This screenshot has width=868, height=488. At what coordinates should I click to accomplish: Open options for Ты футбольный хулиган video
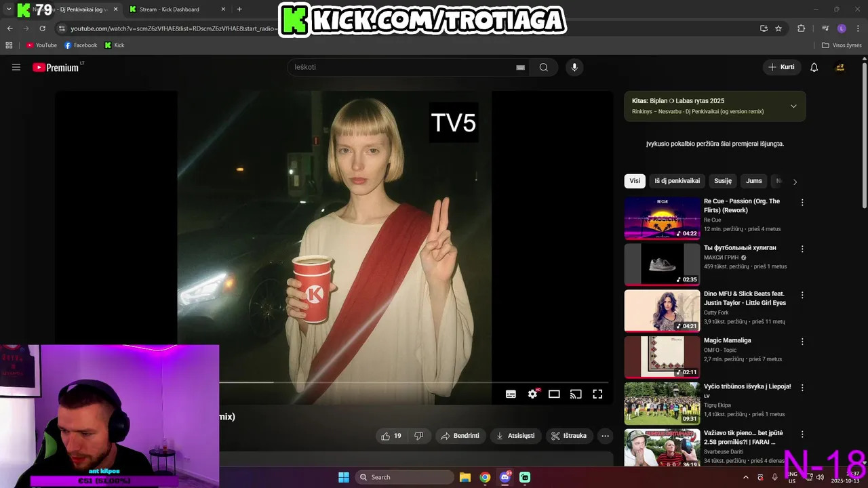[x=802, y=249]
